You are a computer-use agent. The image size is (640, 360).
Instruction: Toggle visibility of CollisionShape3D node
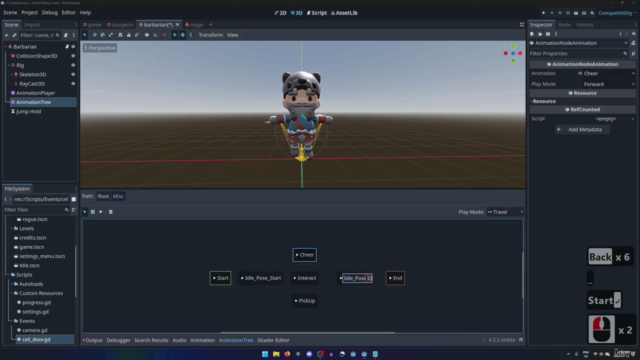[73, 56]
